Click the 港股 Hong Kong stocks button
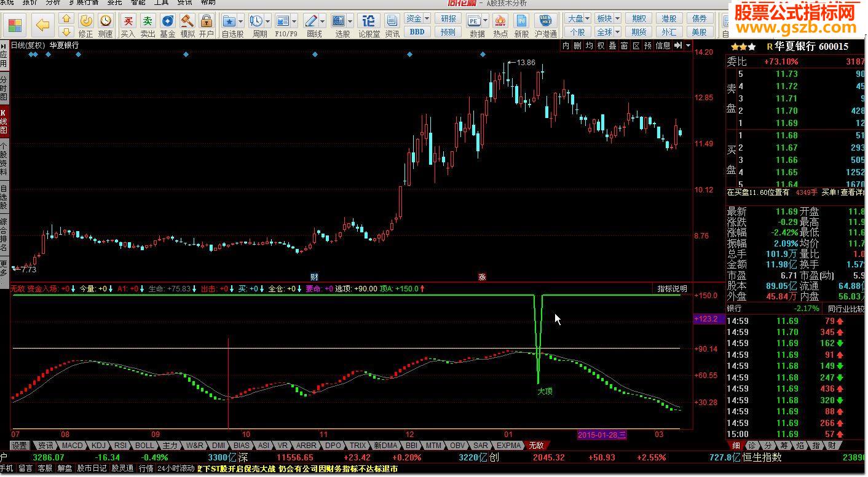This screenshot has width=868, height=477. 669,19
